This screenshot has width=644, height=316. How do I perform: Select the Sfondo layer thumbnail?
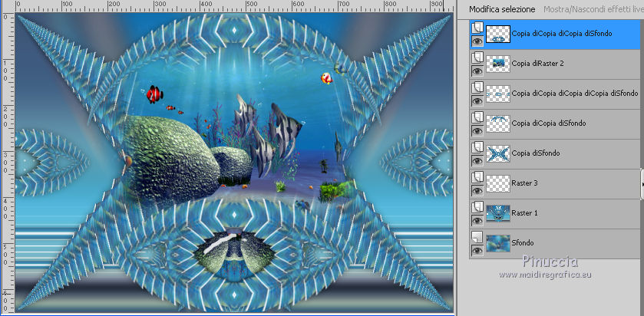point(498,244)
